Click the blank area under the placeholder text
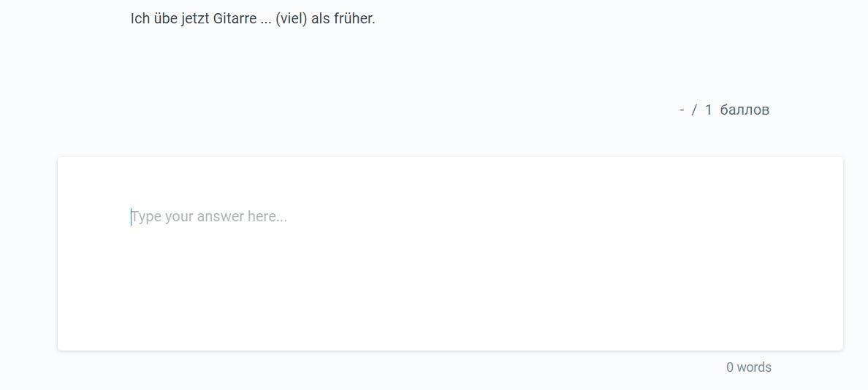This screenshot has width=868, height=390. tap(450, 292)
